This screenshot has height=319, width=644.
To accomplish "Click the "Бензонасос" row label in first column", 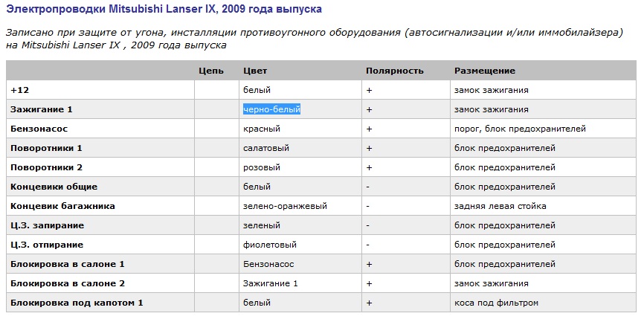I will click(35, 129).
